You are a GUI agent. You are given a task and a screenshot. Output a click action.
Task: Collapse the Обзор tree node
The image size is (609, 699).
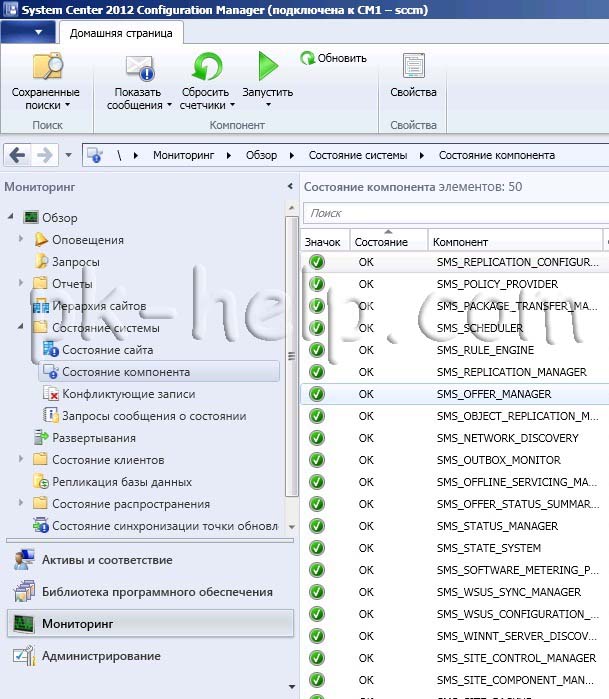click(11, 217)
